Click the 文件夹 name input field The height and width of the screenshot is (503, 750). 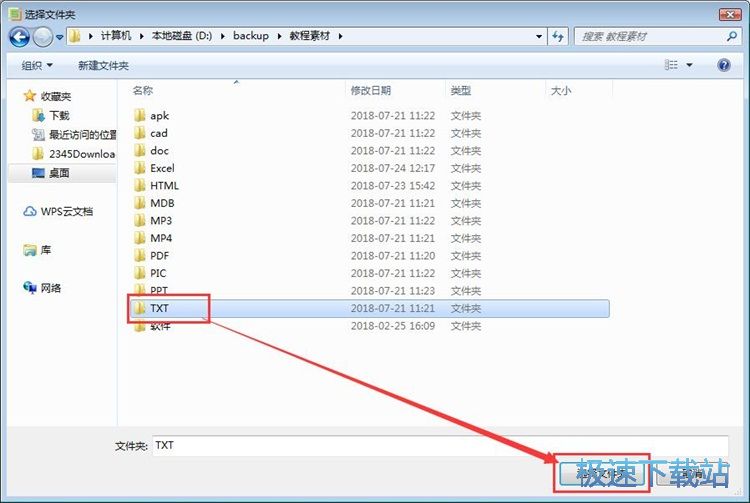pyautogui.click(x=440, y=446)
